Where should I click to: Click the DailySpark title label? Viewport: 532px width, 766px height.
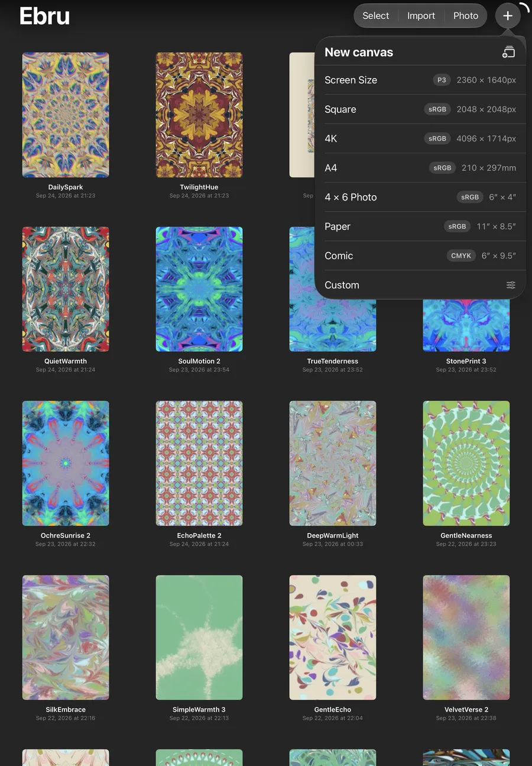[66, 187]
